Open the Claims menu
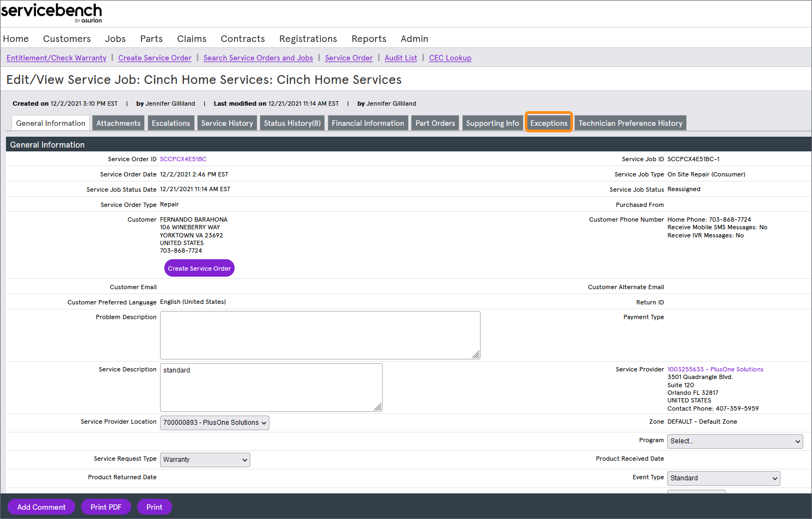This screenshot has width=812, height=519. 192,39
